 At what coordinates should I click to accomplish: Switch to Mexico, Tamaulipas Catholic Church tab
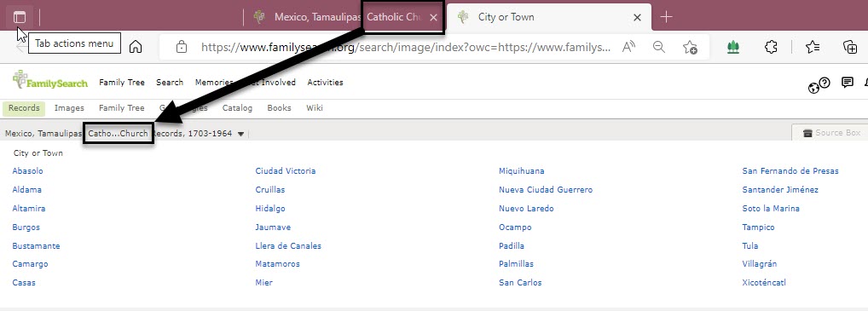[344, 17]
